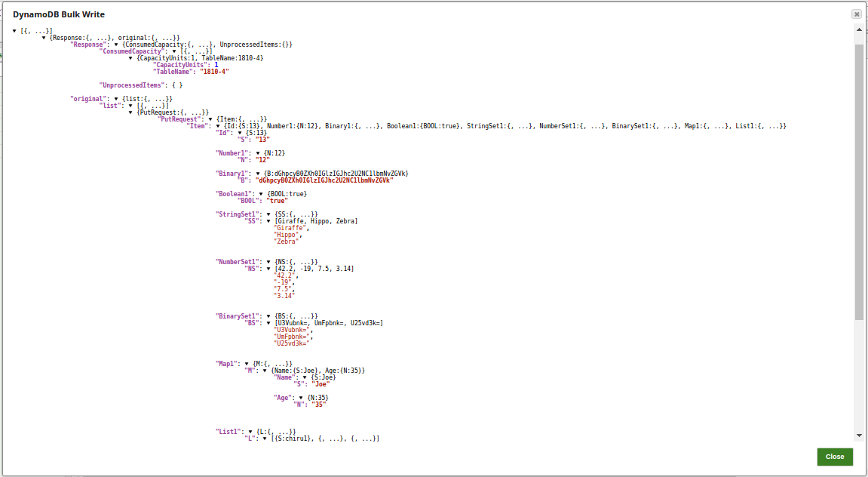Click the vertical scrollbar thumb
The image size is (868, 477).
pyautogui.click(x=859, y=182)
